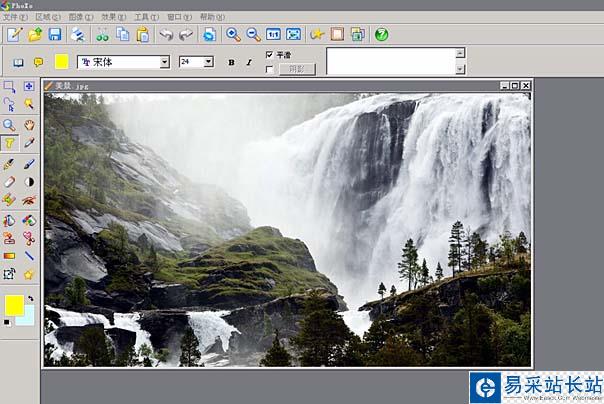Select the Zoom tool in the toolbox
This screenshot has height=404, width=604.
[x=9, y=125]
